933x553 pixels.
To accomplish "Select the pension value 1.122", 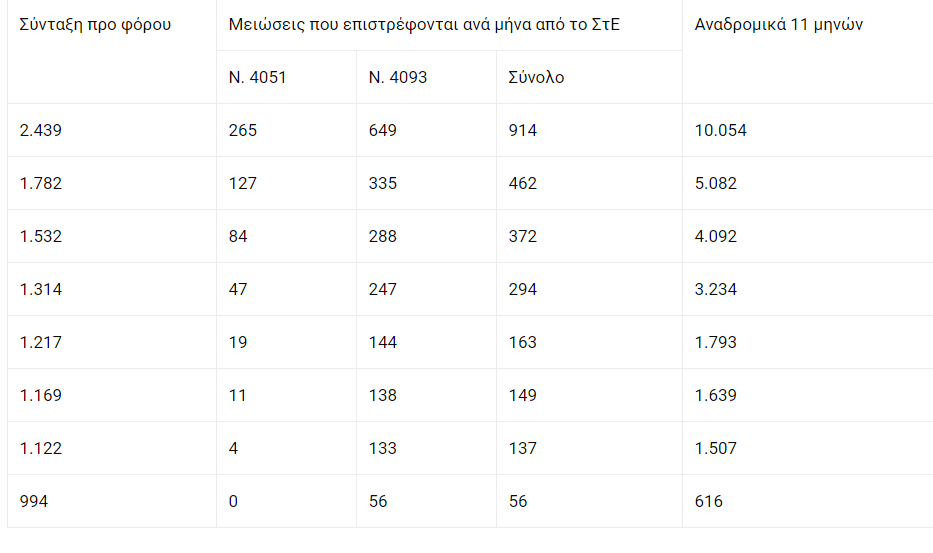I will click(41, 448).
